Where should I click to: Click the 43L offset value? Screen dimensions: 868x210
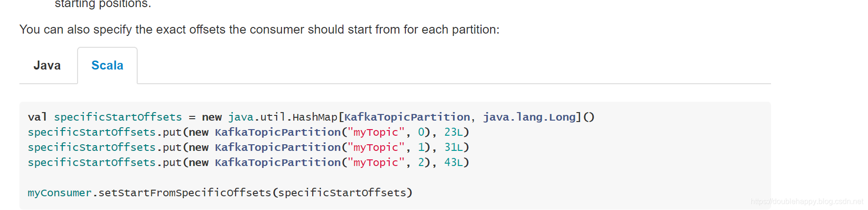click(454, 162)
